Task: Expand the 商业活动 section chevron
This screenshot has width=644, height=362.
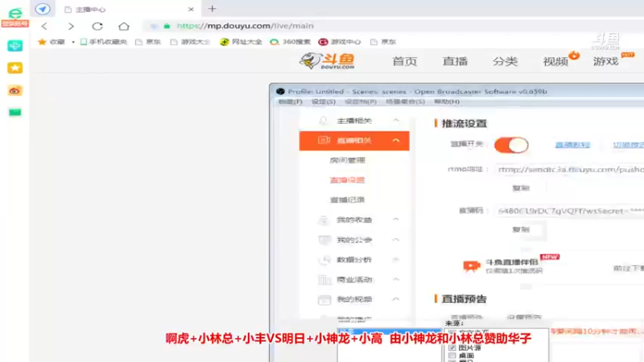Action: click(x=396, y=279)
